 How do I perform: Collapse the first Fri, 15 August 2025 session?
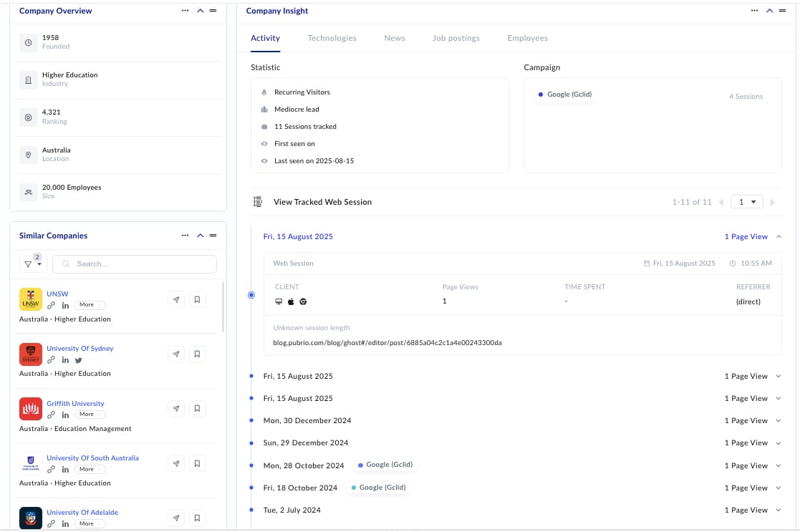point(779,237)
